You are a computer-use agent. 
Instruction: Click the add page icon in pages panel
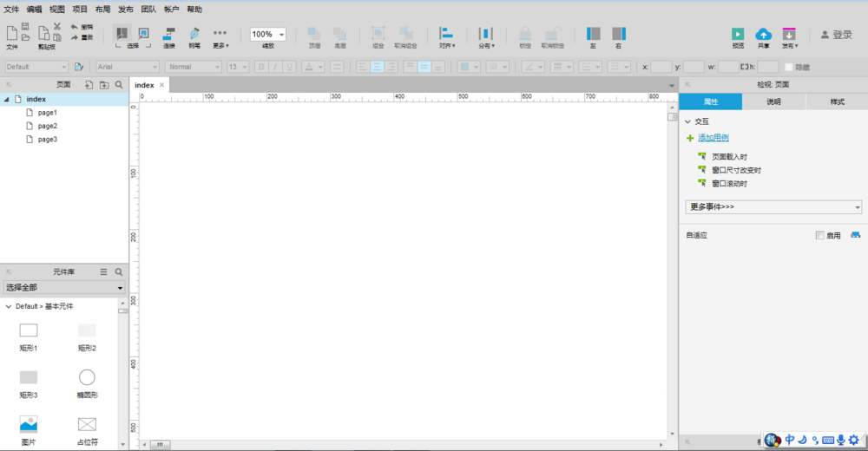coord(89,85)
